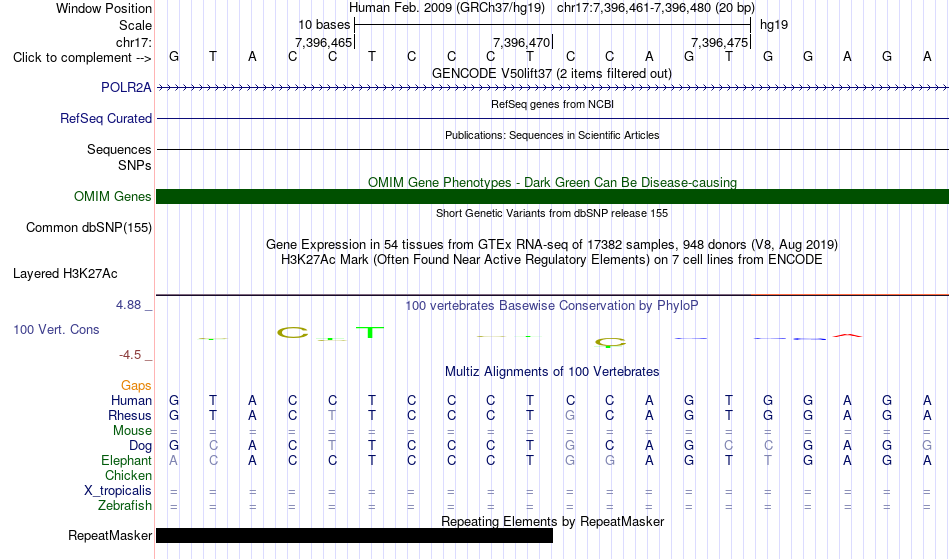Click the 7,396,475 ruler position

[719, 42]
